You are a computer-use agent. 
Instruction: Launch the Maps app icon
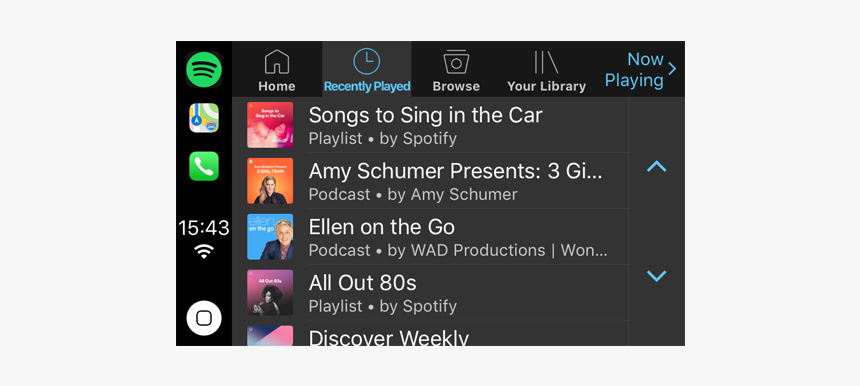[204, 118]
